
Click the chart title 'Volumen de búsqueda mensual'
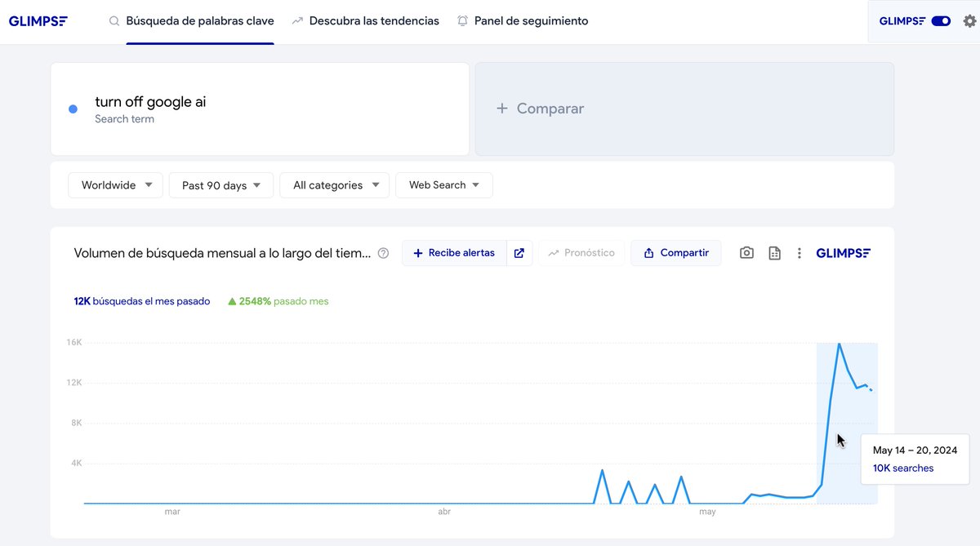tap(222, 253)
